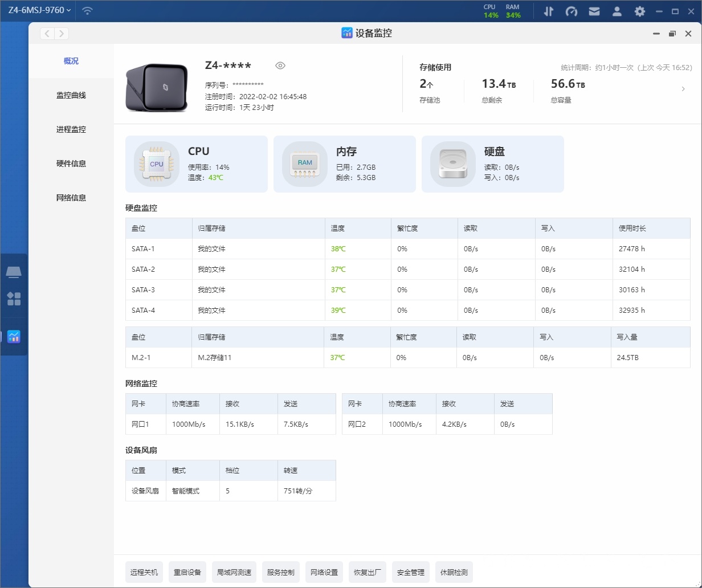
Task: Click the device monitor icon in left dock
Action: pos(14,336)
